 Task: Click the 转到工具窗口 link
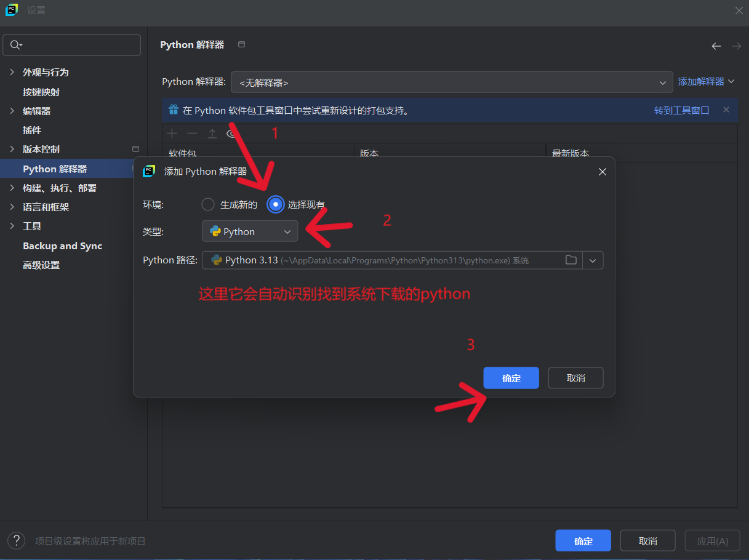681,111
